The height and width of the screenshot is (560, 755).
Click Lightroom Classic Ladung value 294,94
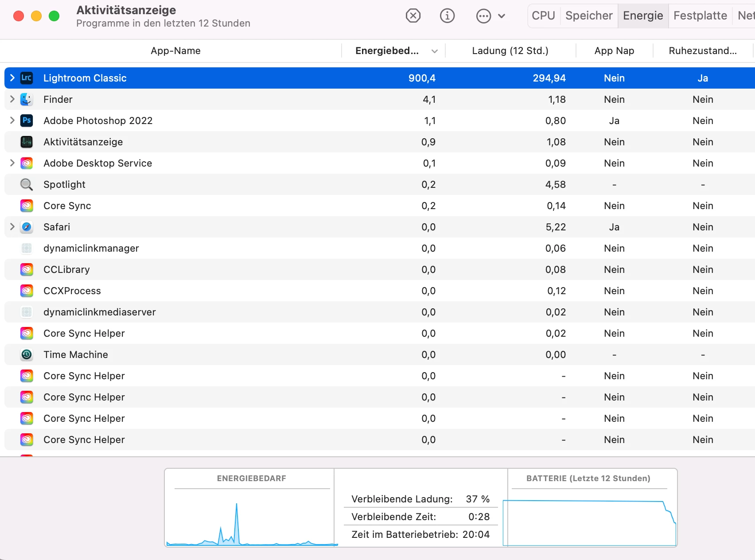point(549,78)
